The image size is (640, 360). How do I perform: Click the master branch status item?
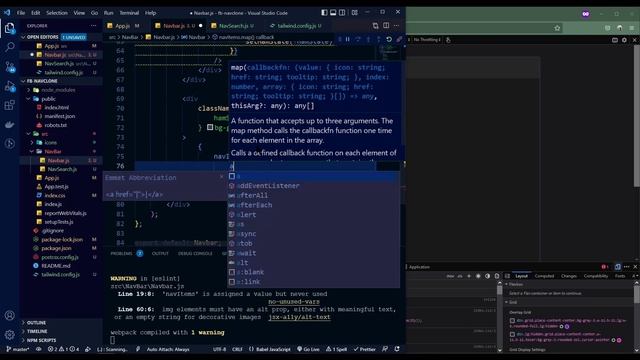point(18,349)
